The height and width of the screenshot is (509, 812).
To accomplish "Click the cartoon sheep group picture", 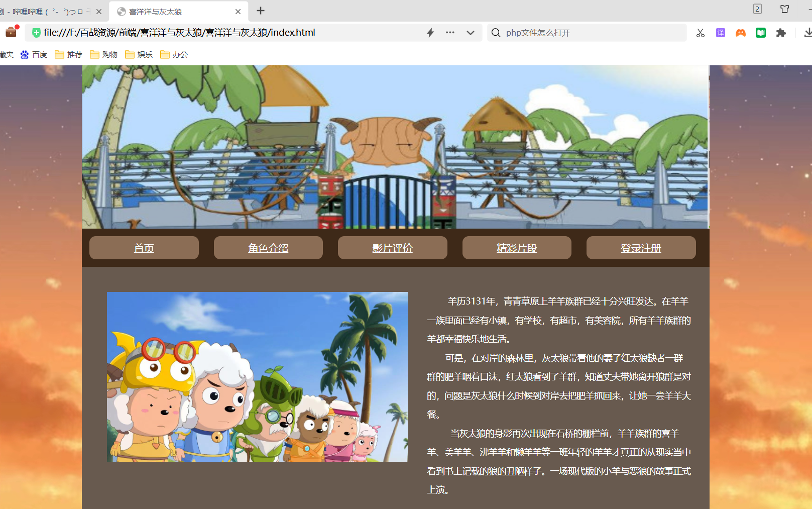I will pyautogui.click(x=257, y=377).
